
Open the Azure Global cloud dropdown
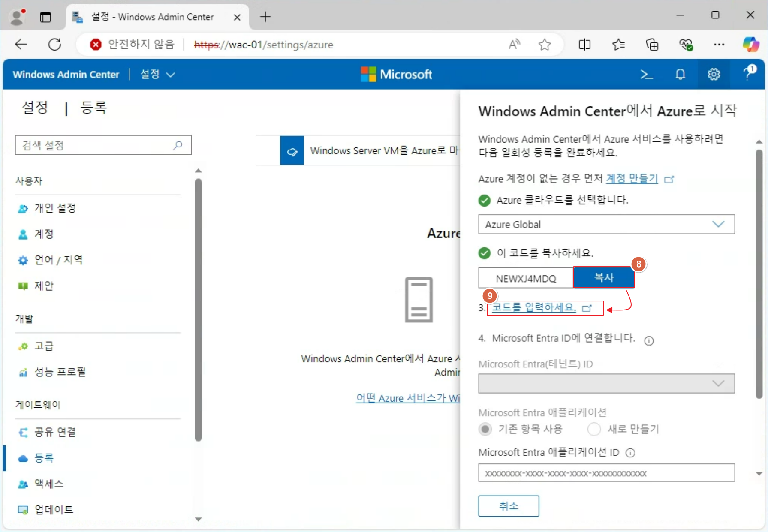(606, 224)
